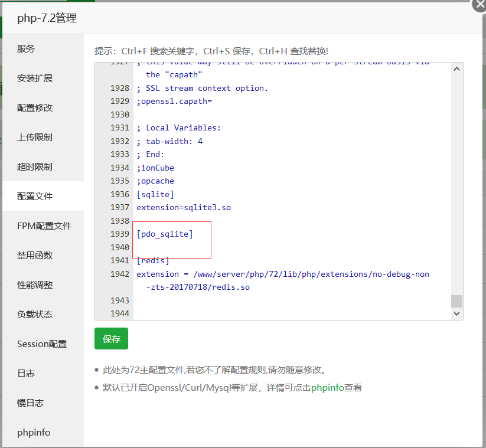Click line number 1943 in gutter
The image size is (486, 448).
(x=120, y=300)
